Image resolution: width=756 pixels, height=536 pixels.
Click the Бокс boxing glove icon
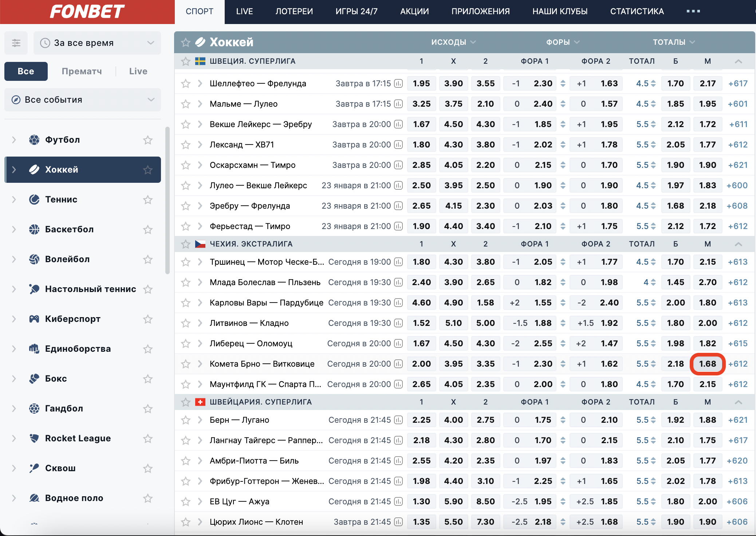coord(34,379)
